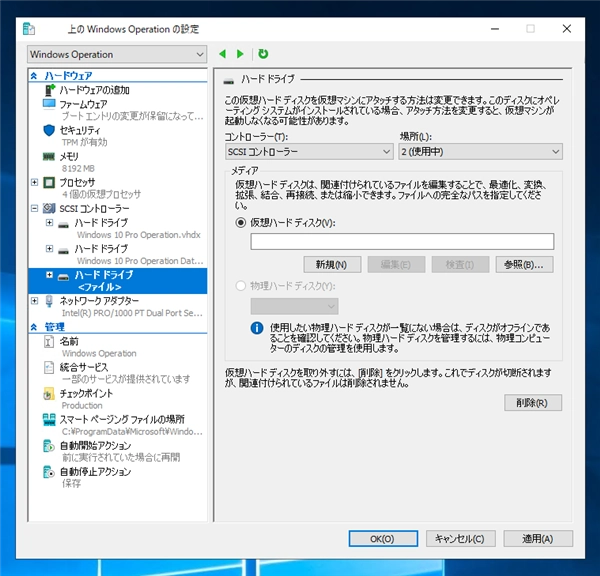Select the Automatic Start Action (自動開始アクション) icon
The height and width of the screenshot is (576, 600).
[49, 446]
